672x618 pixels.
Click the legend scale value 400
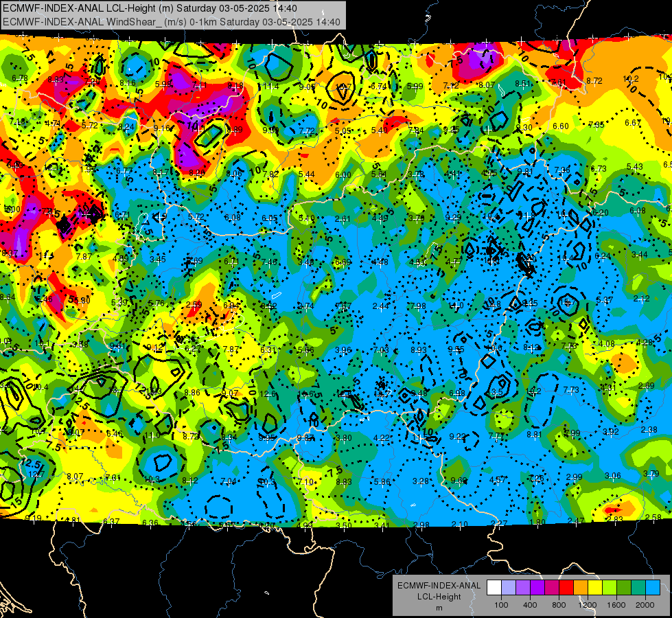point(530,605)
